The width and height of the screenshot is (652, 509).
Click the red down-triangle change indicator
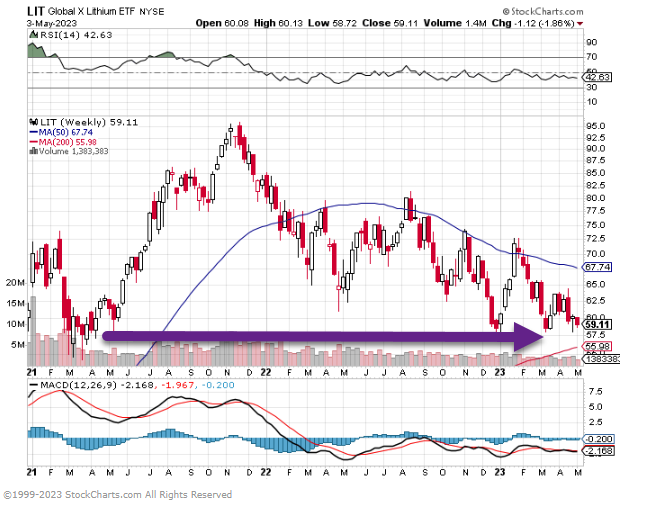(580, 24)
